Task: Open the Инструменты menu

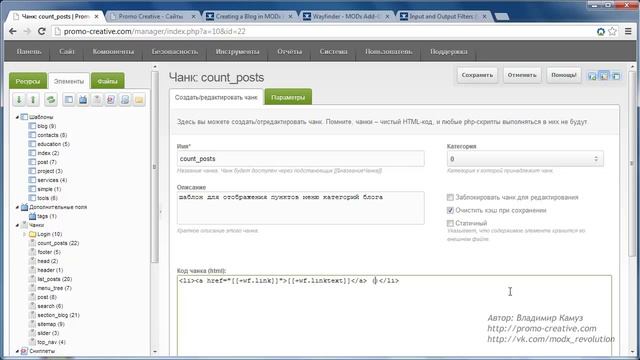Action: coord(237,51)
